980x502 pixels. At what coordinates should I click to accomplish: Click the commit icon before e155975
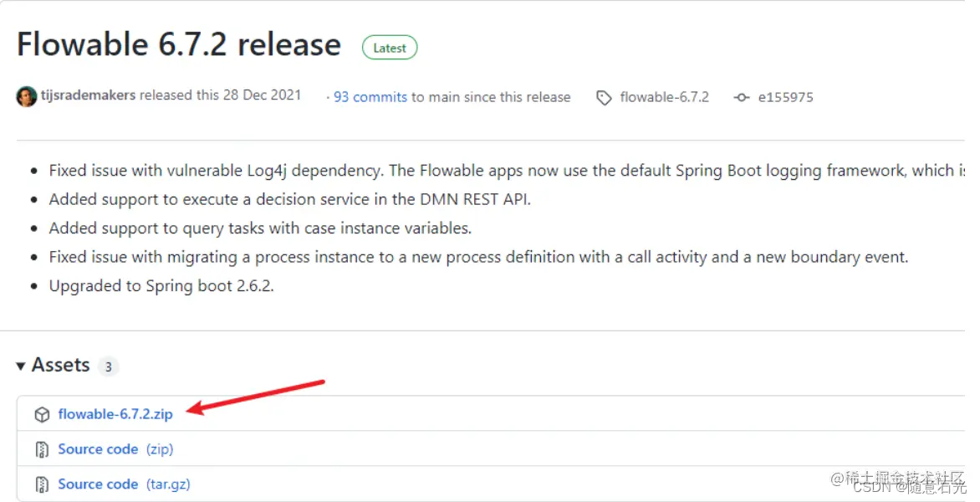[742, 97]
